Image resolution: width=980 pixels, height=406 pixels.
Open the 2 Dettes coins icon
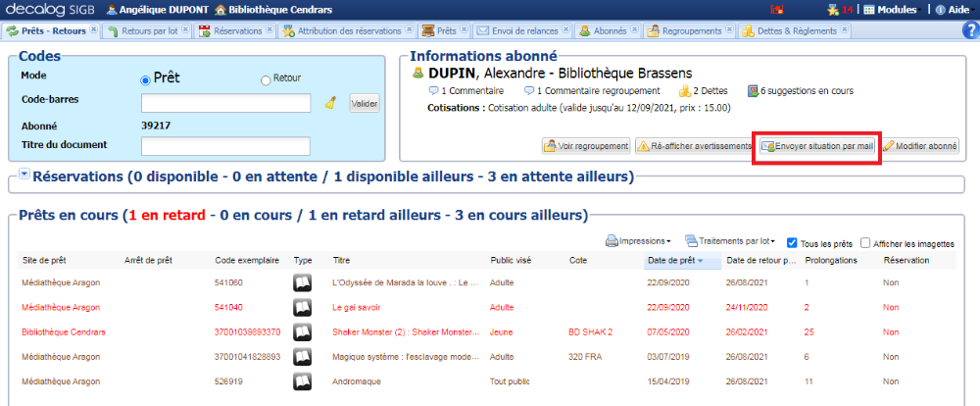tap(685, 91)
